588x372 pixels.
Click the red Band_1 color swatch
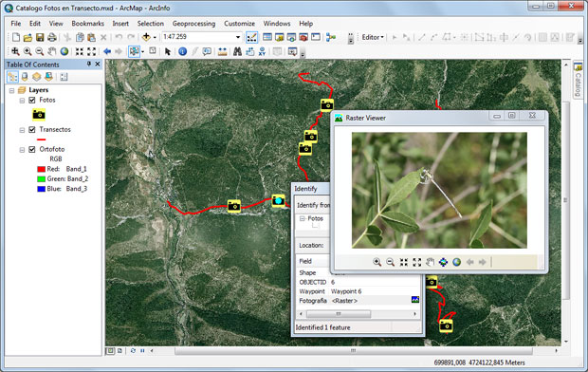point(41,169)
